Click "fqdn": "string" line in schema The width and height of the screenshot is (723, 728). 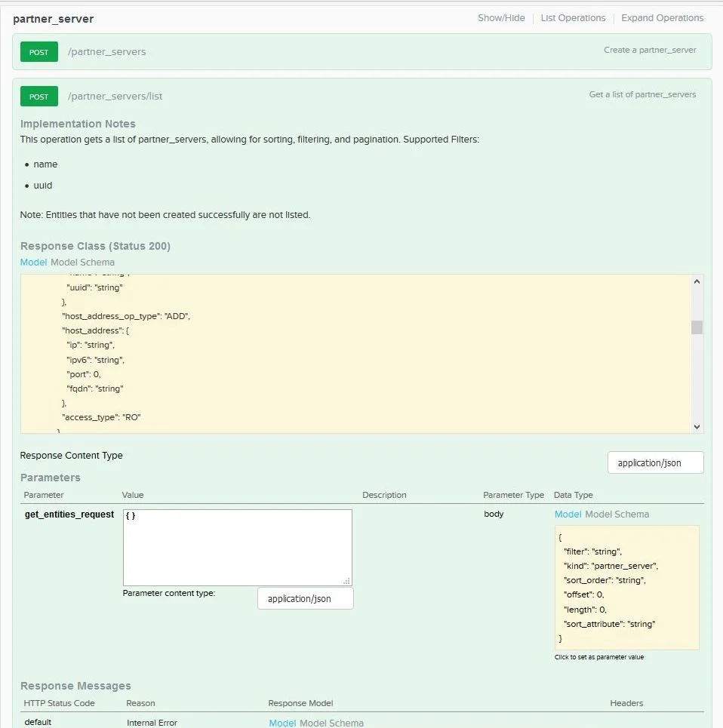[95, 389]
